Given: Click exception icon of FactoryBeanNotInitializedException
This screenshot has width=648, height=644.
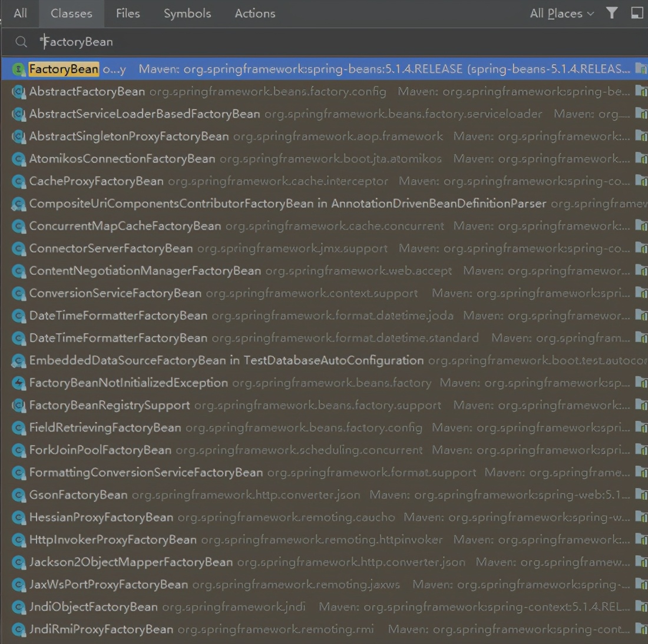Looking at the screenshot, I should (19, 383).
